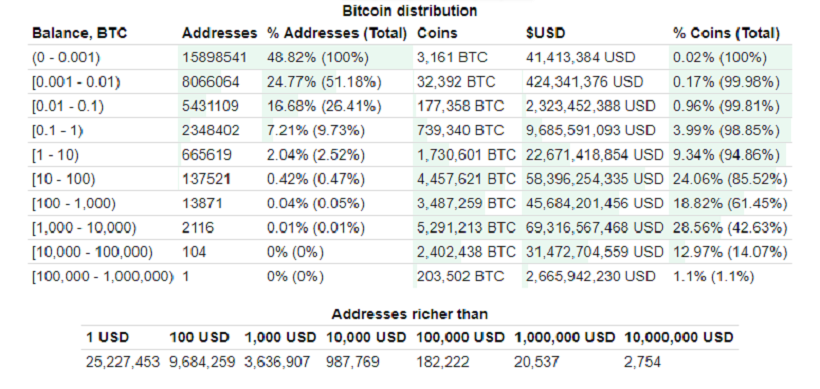
Task: Select the [100,000 - 1,000,000) balance row
Action: point(412,276)
